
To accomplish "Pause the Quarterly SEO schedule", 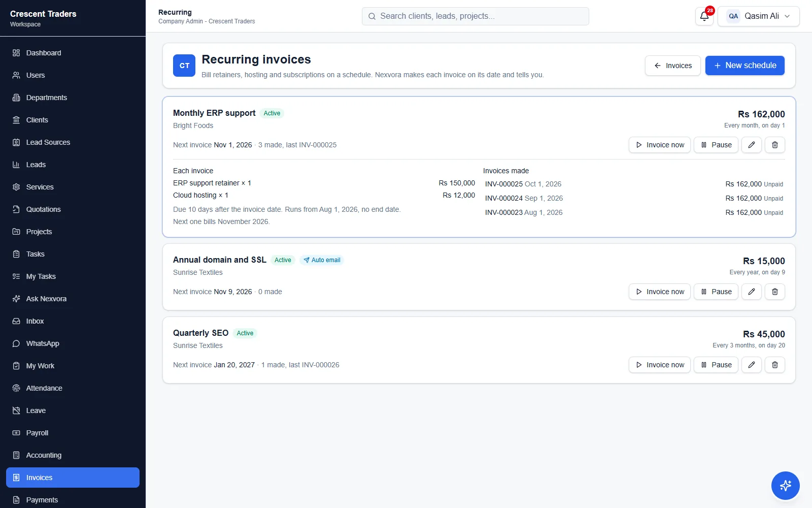I will pyautogui.click(x=716, y=365).
